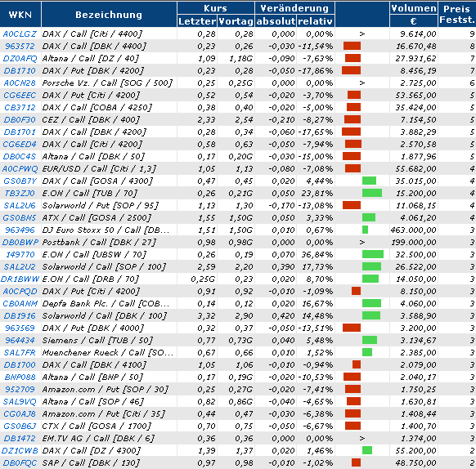This screenshot has height=469, width=476.
Task: Select name Siemens / Call [TUB / 50]
Action: [97, 341]
